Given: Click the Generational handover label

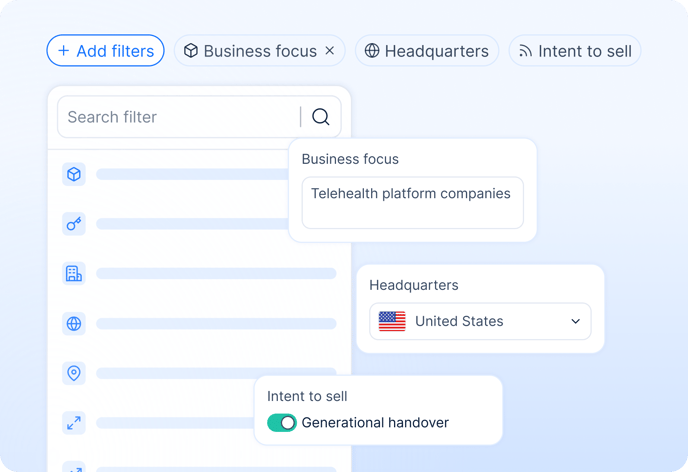Looking at the screenshot, I should pos(375,423).
